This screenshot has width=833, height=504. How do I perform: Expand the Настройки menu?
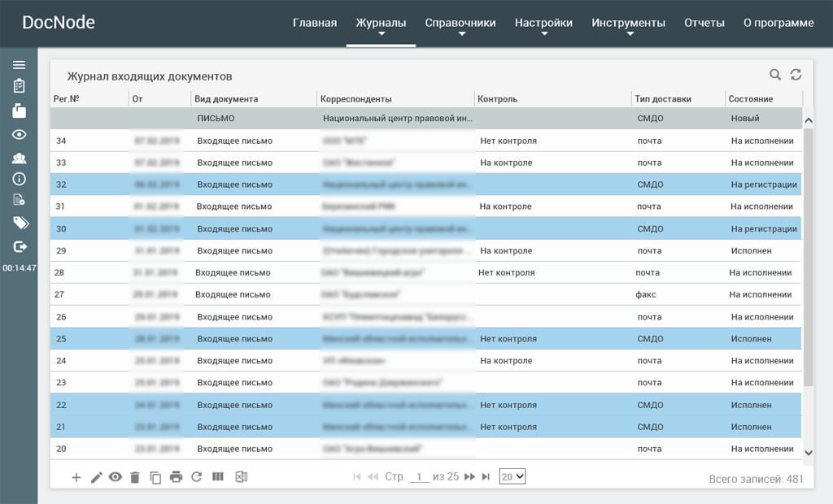[543, 24]
